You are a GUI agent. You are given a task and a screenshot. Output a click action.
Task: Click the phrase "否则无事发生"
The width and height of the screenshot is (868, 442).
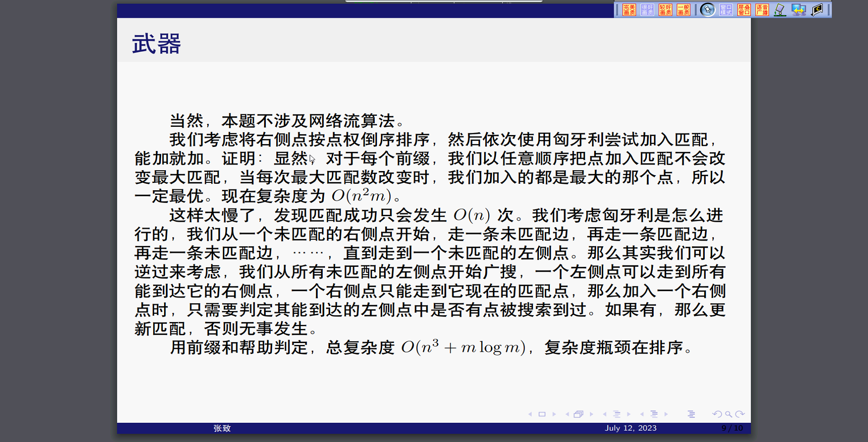pyautogui.click(x=256, y=329)
